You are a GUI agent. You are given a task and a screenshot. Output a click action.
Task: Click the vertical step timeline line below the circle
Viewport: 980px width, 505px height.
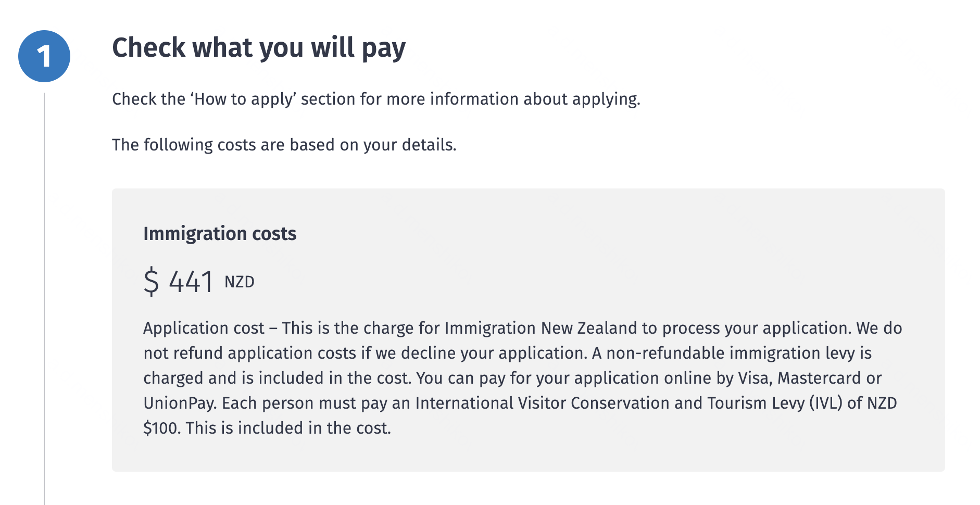44,298
